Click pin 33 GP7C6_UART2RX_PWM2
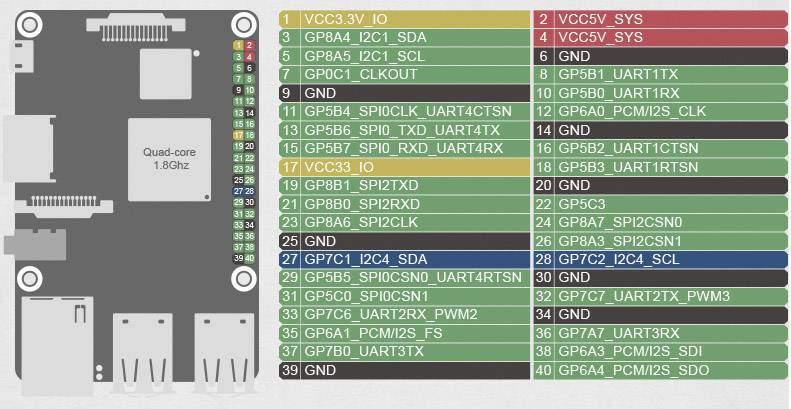 (x=403, y=314)
